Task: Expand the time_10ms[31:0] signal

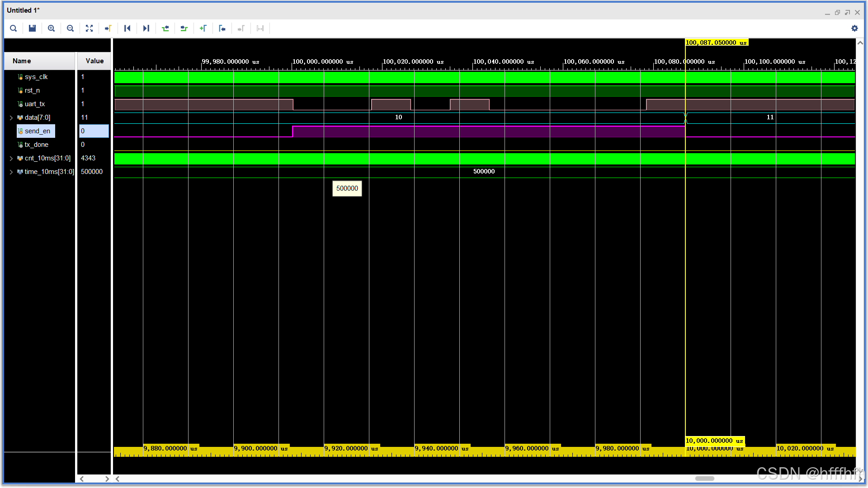Action: click(x=11, y=172)
